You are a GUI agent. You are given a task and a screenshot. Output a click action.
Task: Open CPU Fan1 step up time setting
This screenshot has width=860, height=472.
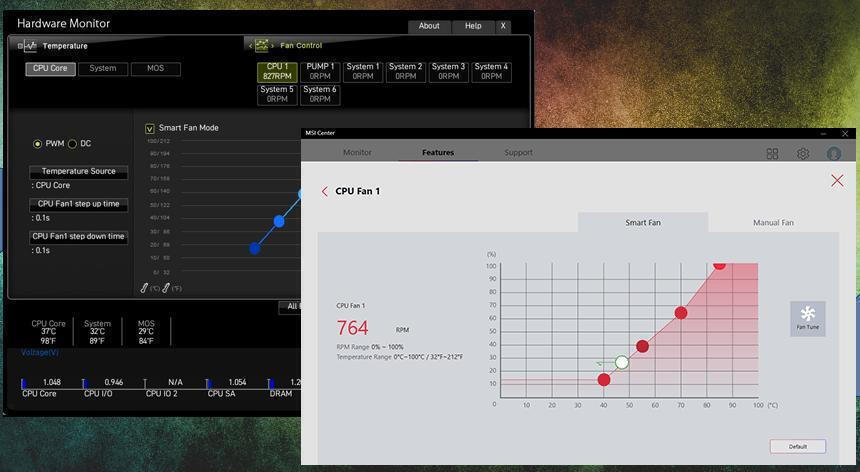coord(78,204)
